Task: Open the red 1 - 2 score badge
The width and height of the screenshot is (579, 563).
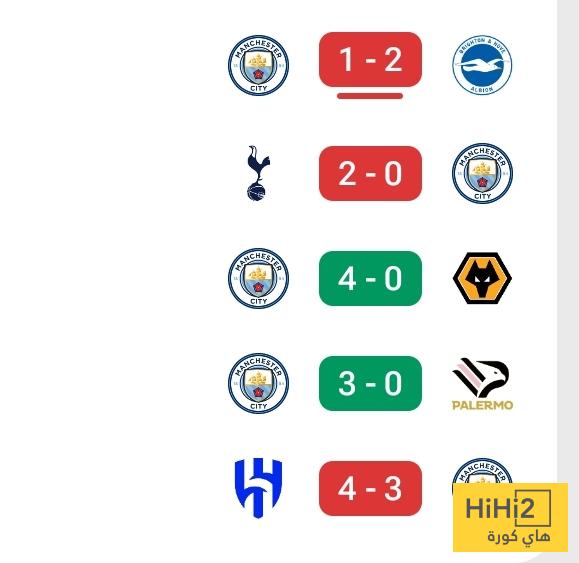Action: (370, 59)
